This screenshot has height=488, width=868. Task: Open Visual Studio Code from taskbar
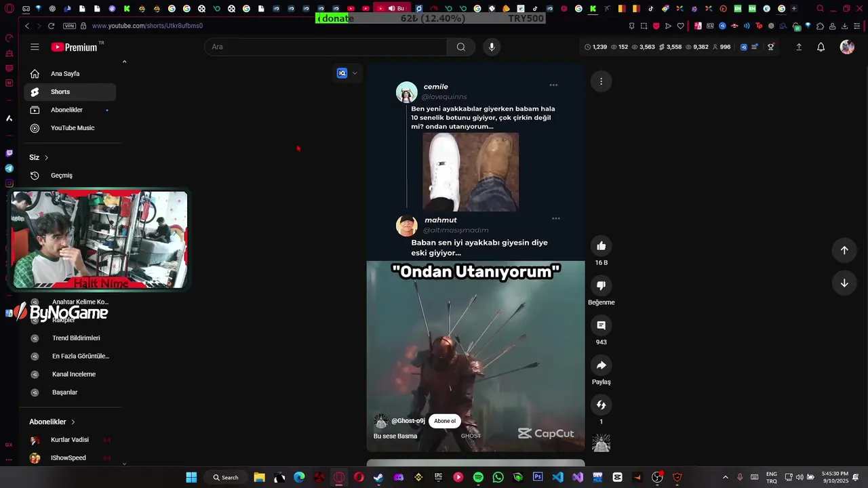[557, 477]
